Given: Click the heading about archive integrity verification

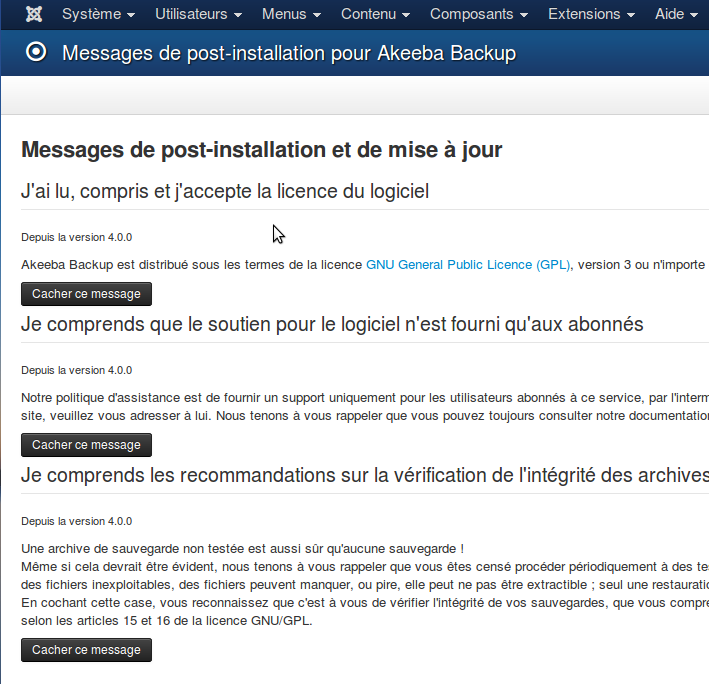Looking at the screenshot, I should 364,475.
